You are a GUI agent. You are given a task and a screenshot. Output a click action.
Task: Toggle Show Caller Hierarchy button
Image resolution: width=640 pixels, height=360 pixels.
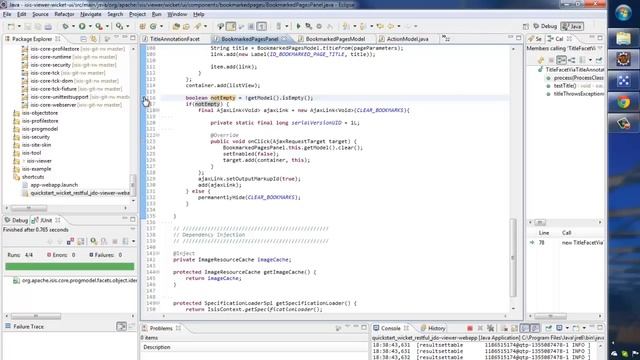[x=561, y=60]
